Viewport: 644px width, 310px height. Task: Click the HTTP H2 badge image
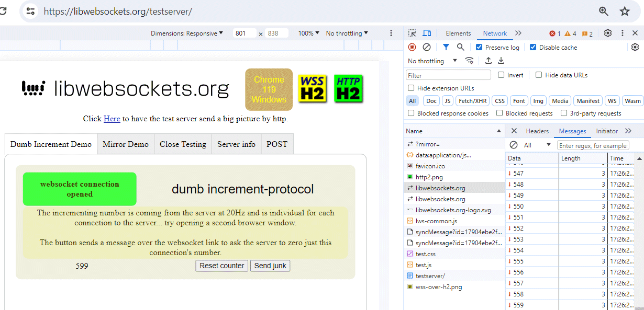[348, 89]
